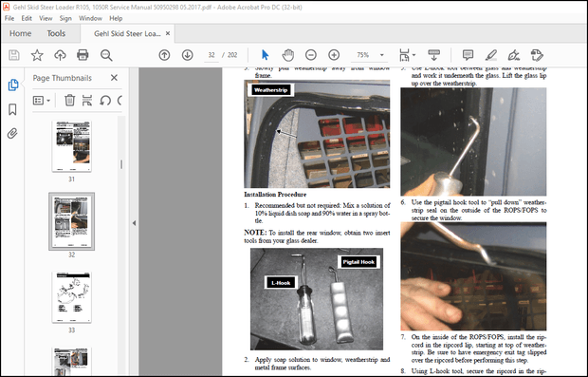588x377 pixels.
Task: Rotate page counterclockwise in thumbnails panel
Action: (x=105, y=101)
